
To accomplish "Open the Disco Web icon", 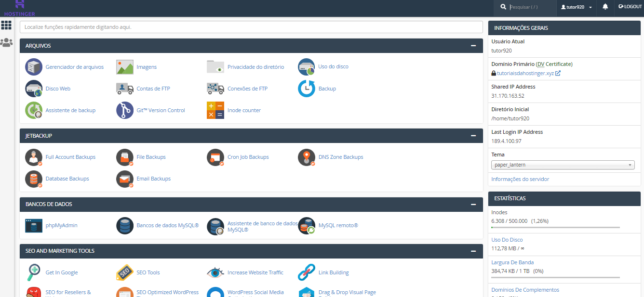I will (33, 89).
